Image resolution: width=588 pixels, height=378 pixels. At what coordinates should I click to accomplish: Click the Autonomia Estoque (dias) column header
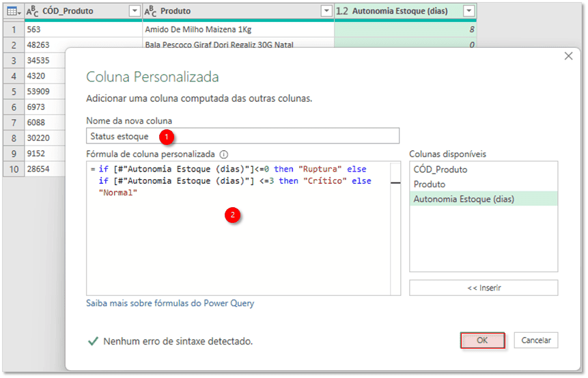coord(406,11)
